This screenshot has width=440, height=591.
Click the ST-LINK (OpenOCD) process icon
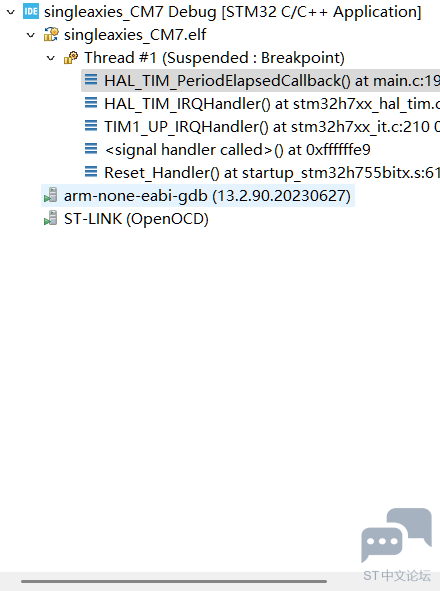[x=51, y=218]
